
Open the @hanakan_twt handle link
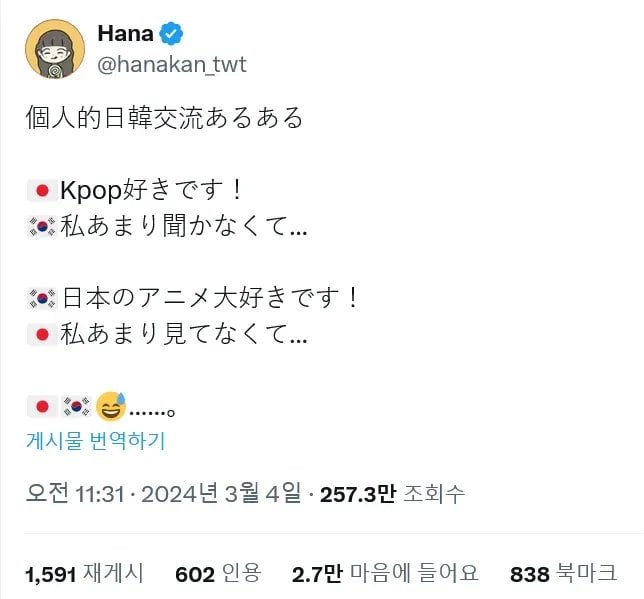[x=171, y=65]
